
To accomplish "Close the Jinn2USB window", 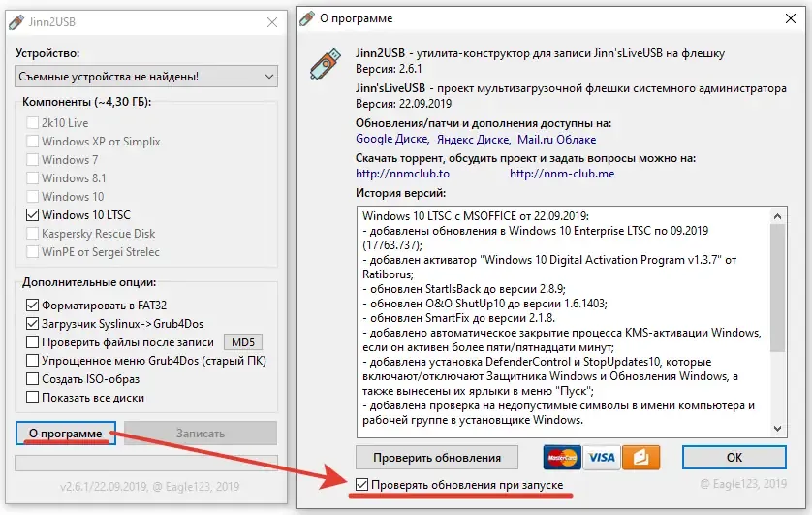I will click(x=272, y=22).
